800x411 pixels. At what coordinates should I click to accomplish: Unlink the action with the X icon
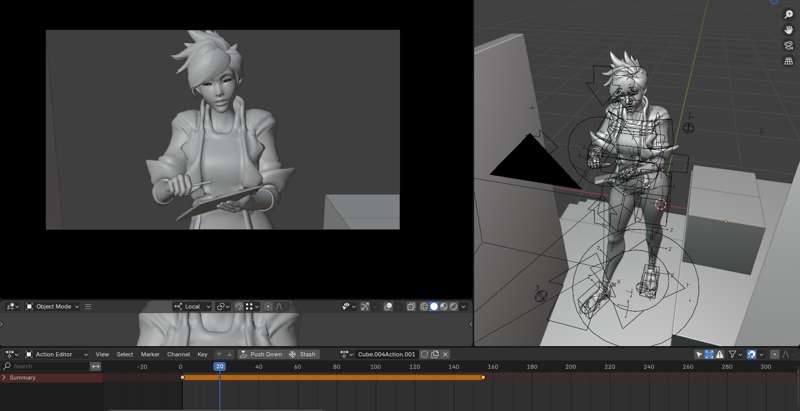(446, 354)
